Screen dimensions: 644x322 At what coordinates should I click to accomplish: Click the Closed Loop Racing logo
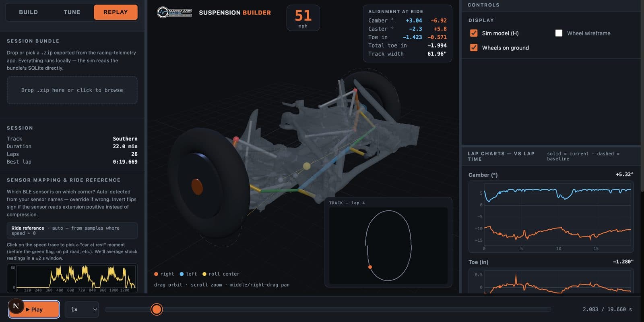[x=174, y=12]
